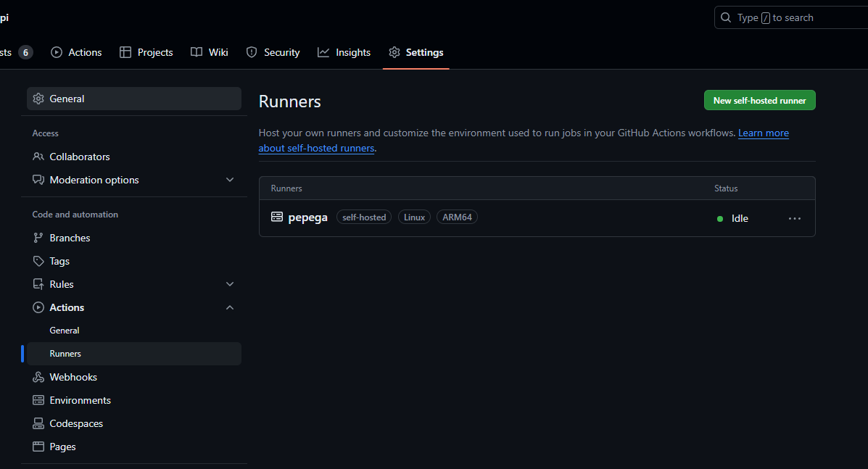Click the server icon beside Environments

38,400
